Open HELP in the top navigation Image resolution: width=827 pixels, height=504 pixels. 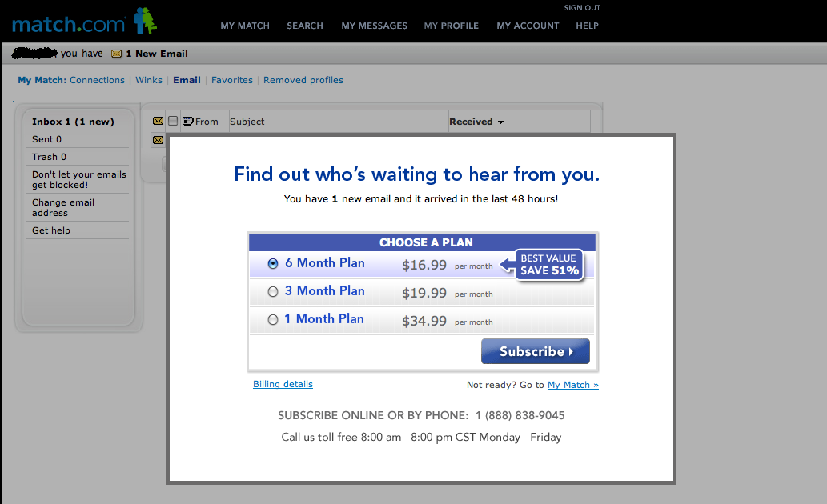coord(587,26)
